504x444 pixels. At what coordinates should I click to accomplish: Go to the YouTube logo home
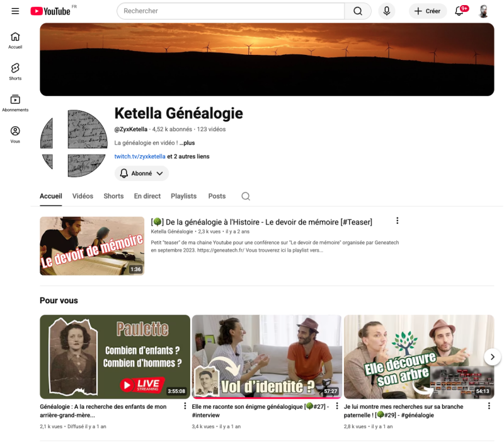click(x=50, y=11)
